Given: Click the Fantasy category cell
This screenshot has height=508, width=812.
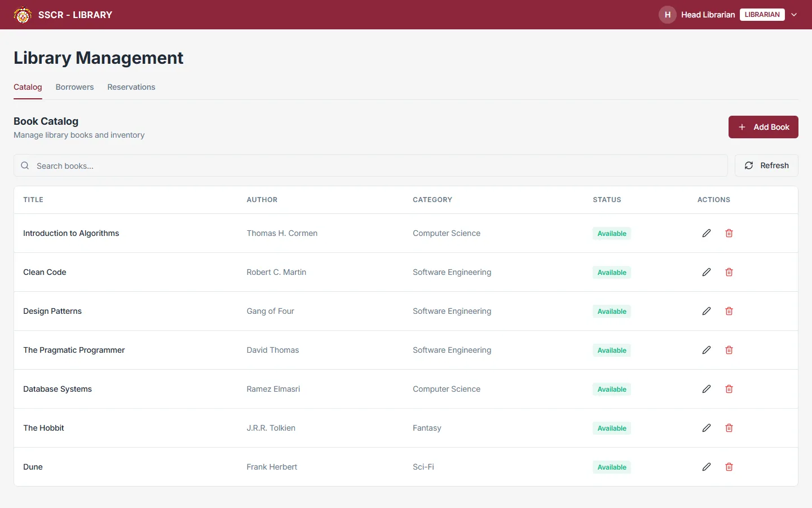Looking at the screenshot, I should click(427, 428).
